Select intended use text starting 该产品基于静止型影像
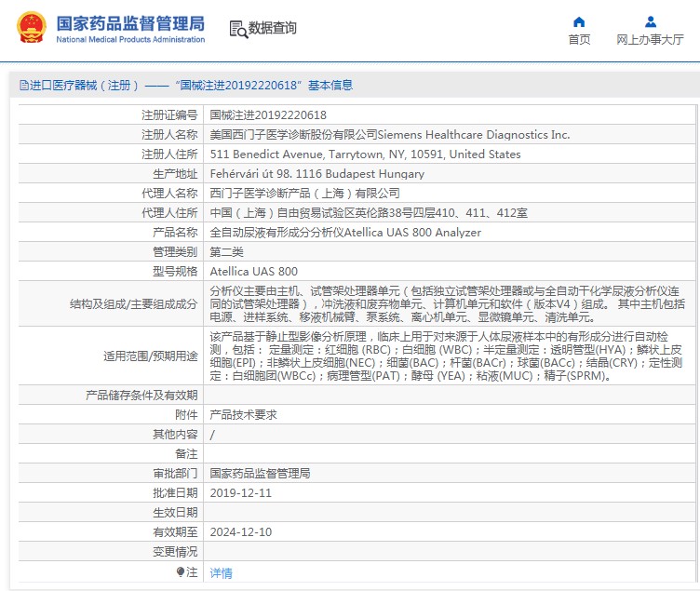700x591 pixels. click(446, 356)
